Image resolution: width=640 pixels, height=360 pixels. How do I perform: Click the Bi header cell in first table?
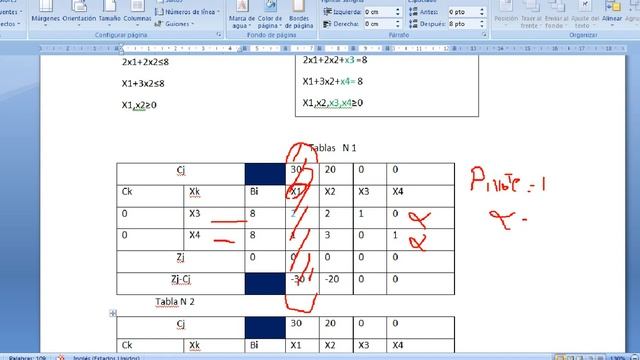coord(265,196)
